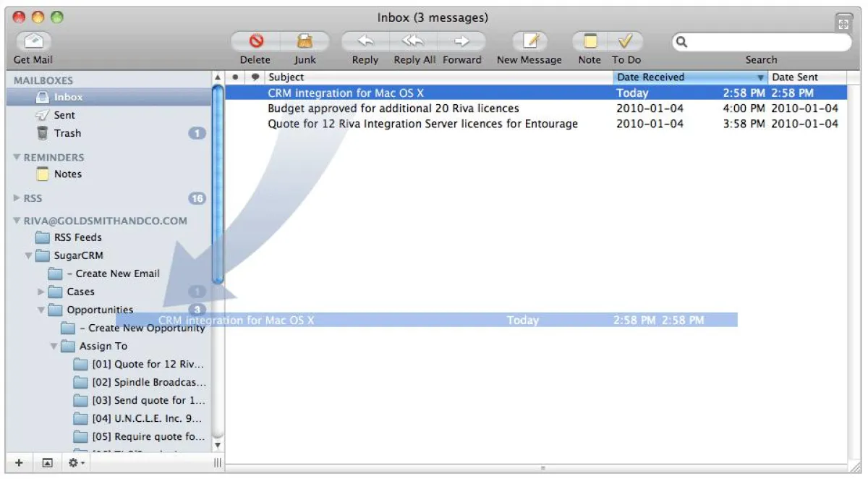The height and width of the screenshot is (479, 868).
Task: Click the To Do checkmark icon
Action: pyautogui.click(x=626, y=41)
